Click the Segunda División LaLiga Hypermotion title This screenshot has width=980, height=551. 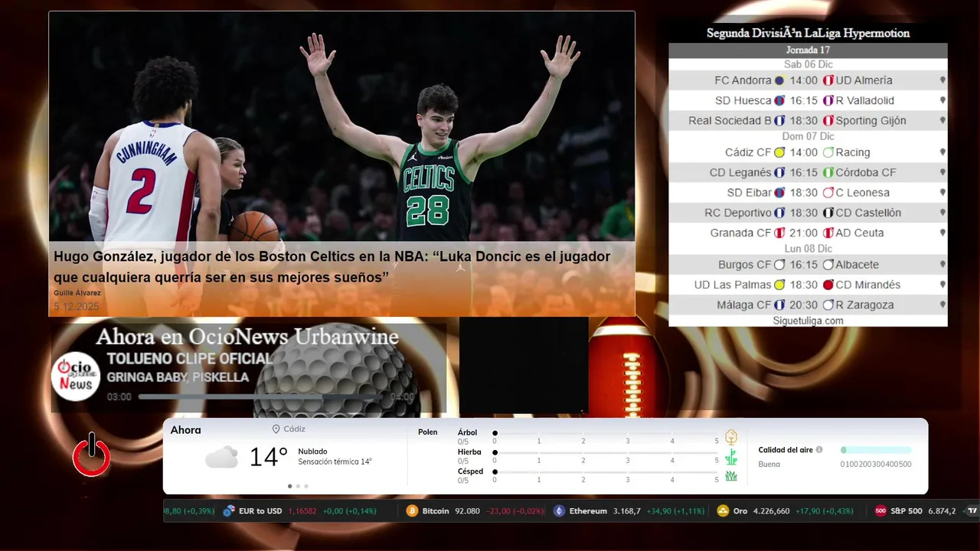coord(808,34)
